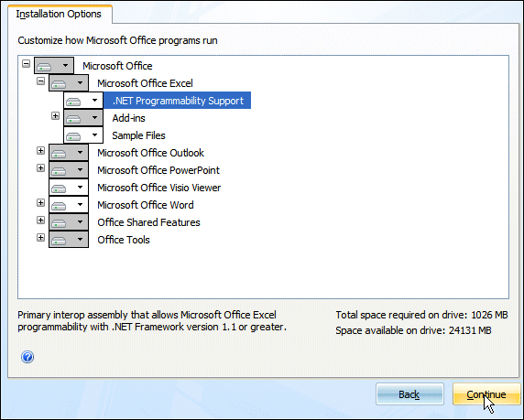
Task: Open install-state dropdown for Office Tools
Action: coord(69,240)
